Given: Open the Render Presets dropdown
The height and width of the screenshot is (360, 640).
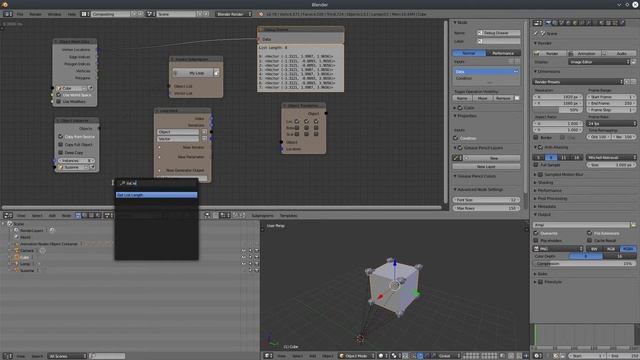Looking at the screenshot, I should pyautogui.click(x=578, y=82).
